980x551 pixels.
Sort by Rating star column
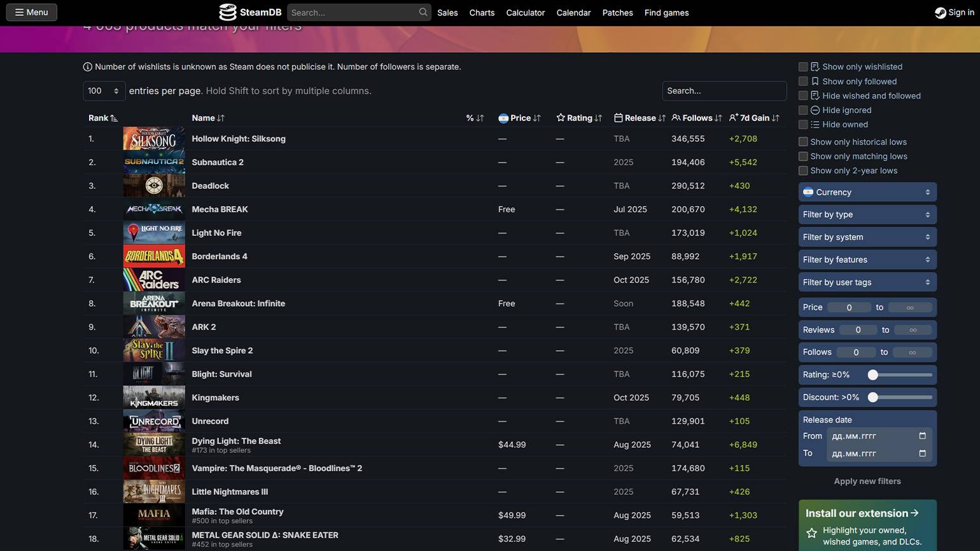(579, 118)
